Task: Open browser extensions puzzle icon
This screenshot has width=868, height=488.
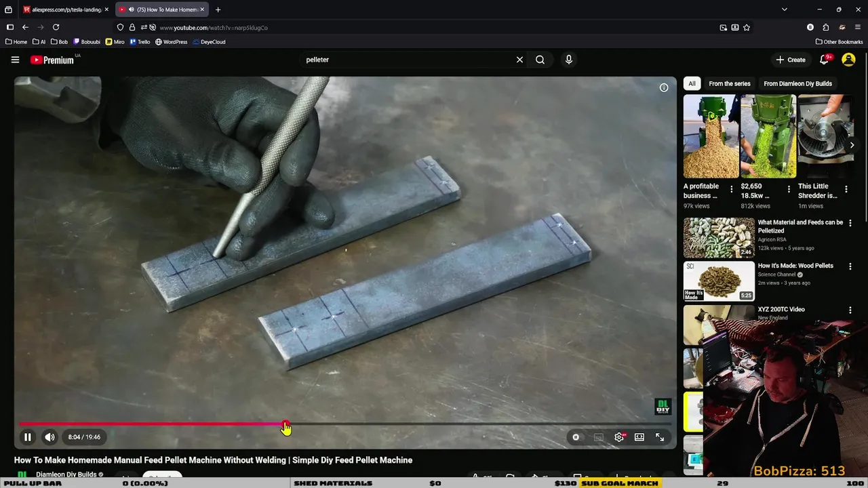Action: 826,27
